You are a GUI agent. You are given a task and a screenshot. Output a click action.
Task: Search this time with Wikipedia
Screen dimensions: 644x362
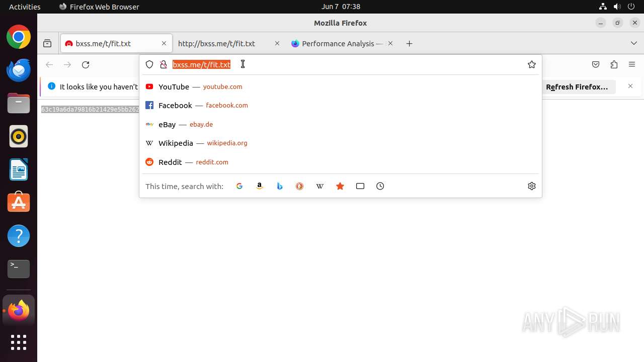click(320, 186)
